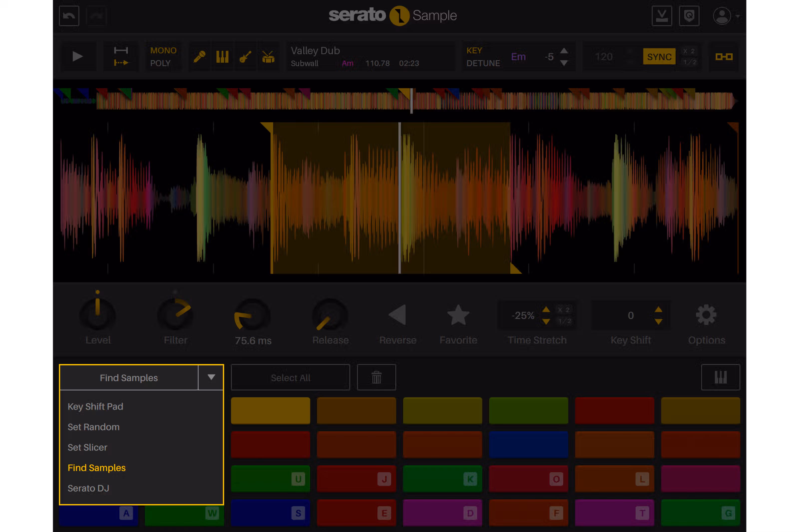Collapse the Find Samples dropdown arrow
Screen dimensions: 799x532
[x=211, y=377]
